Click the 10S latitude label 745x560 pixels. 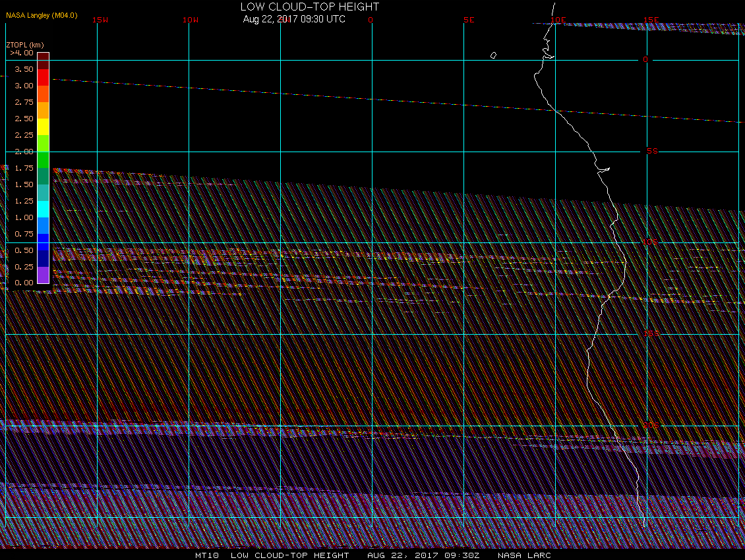[651, 242]
